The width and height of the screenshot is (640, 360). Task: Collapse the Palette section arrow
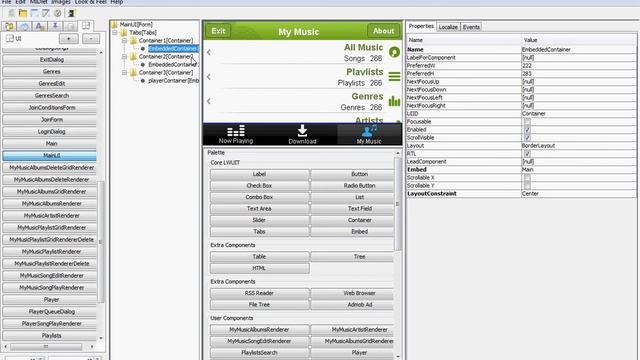click(x=398, y=153)
